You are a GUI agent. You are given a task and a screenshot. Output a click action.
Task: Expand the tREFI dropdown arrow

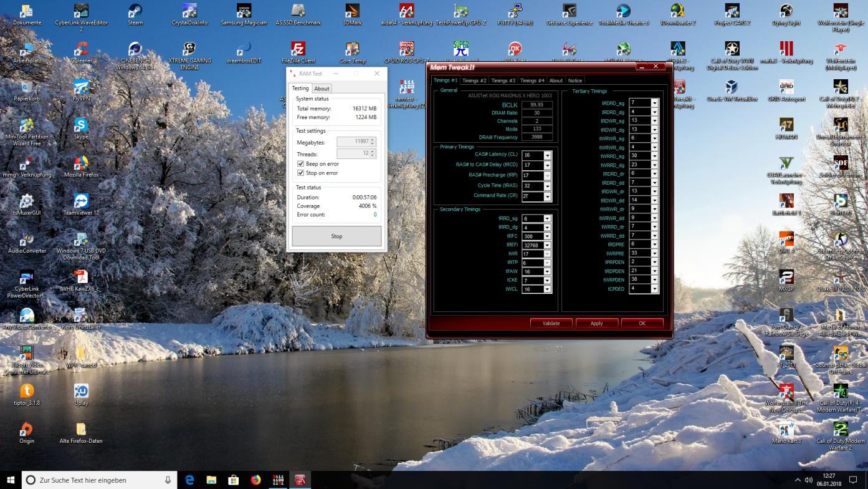click(x=547, y=245)
